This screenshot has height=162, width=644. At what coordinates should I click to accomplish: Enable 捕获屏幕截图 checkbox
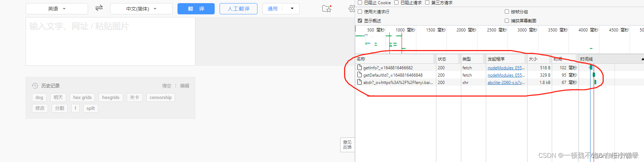[x=507, y=21]
